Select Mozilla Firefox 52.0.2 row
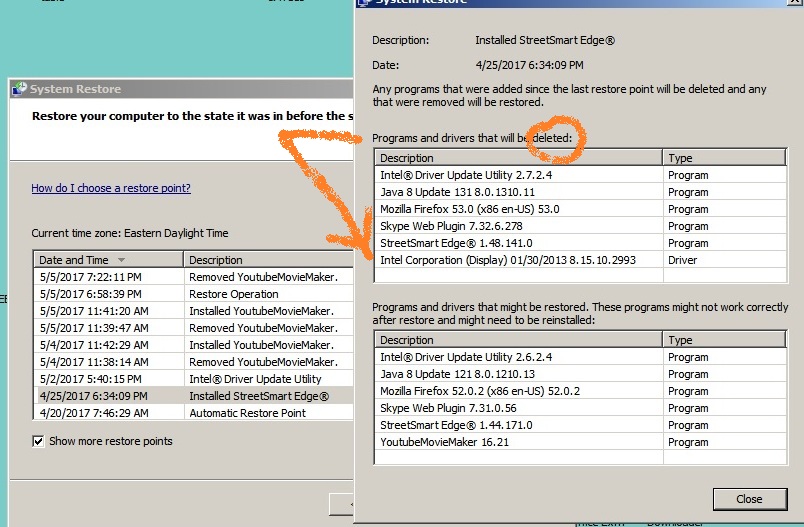This screenshot has width=804, height=527. click(580, 391)
